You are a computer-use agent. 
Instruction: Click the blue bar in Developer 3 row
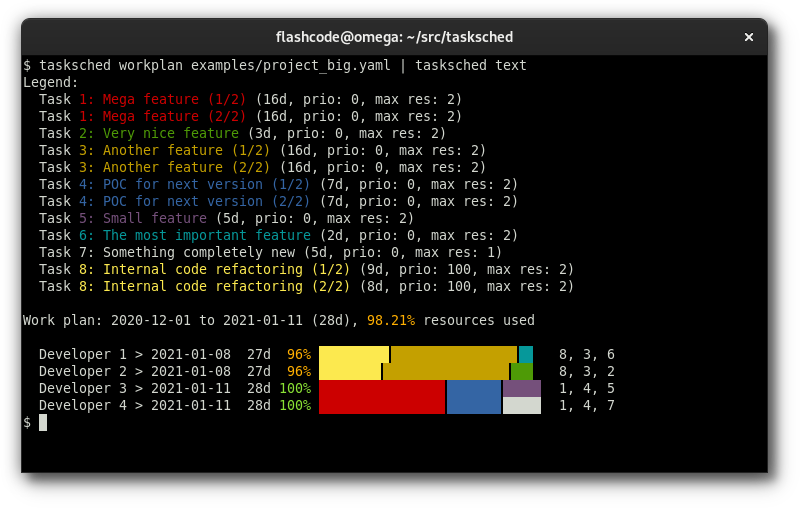coord(474,389)
